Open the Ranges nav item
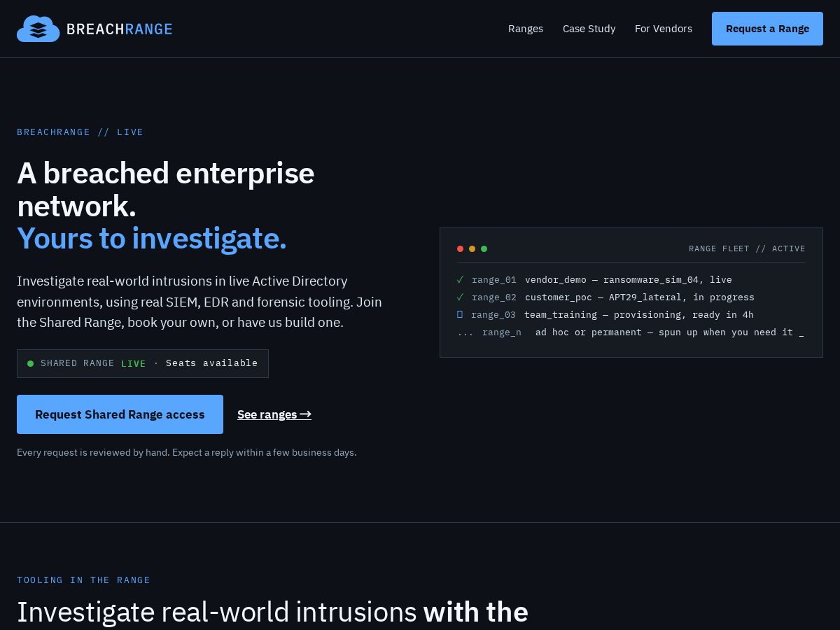840x630 pixels. pyautogui.click(x=526, y=29)
